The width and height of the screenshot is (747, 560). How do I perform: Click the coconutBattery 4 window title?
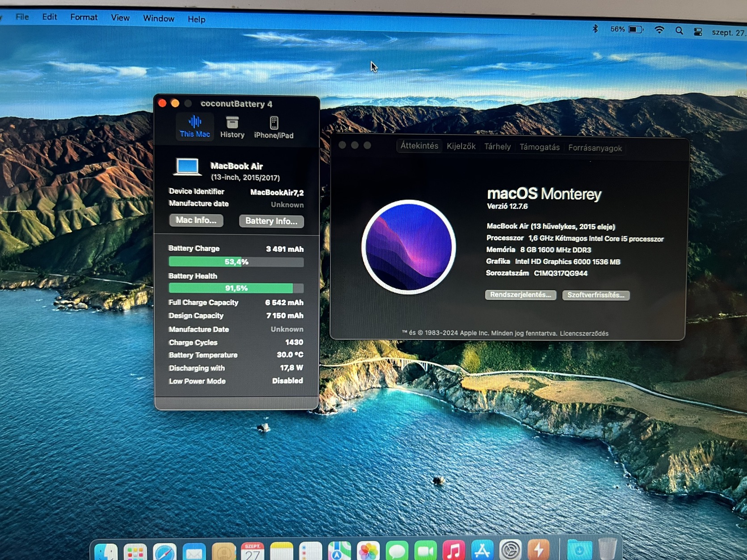point(236,104)
